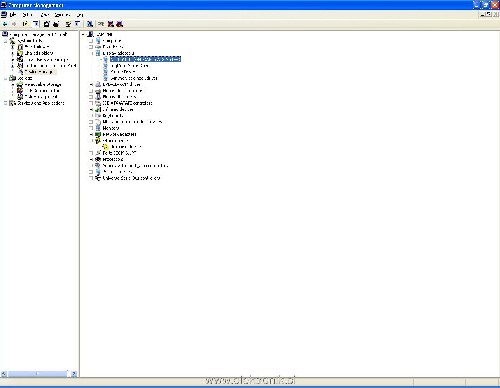Image resolution: width=500 pixels, height=388 pixels.
Task: Select the DVD/CD-ROM drives category
Action: (x=121, y=84)
